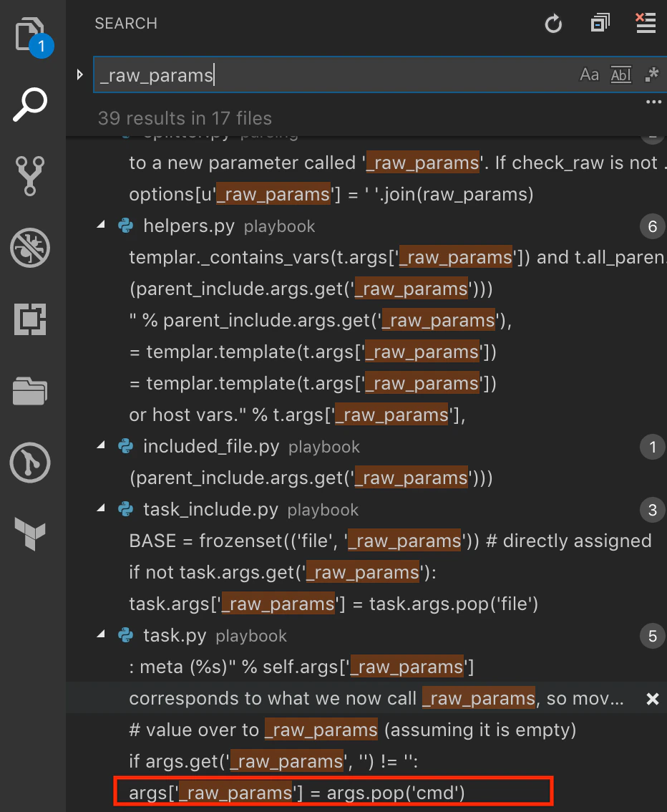The image size is (667, 812).
Task: Refresh the search results
Action: [553, 24]
